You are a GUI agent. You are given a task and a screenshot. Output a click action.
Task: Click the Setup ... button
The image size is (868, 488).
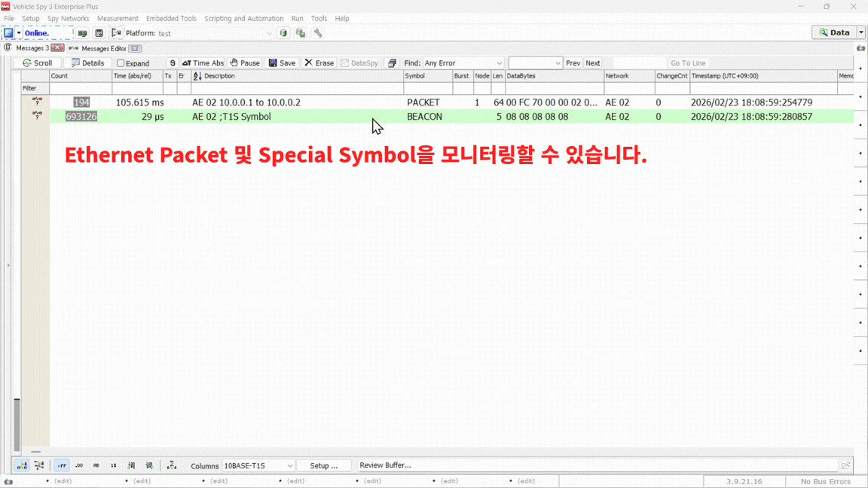pos(324,465)
